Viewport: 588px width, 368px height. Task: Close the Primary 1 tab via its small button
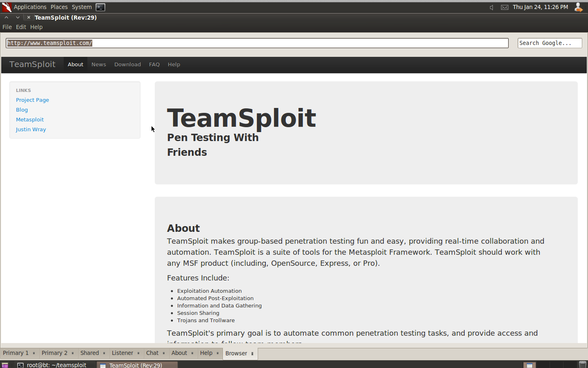click(34, 353)
